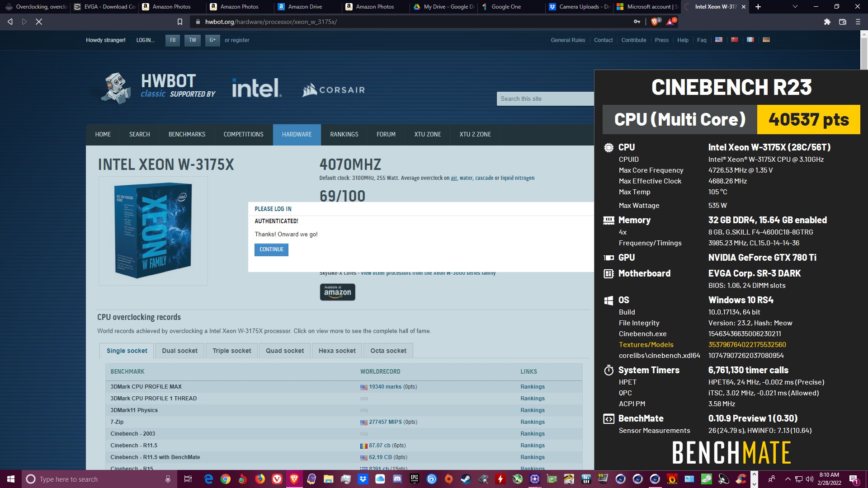
Task: Click the Corsair sponsor logo
Action: 334,90
